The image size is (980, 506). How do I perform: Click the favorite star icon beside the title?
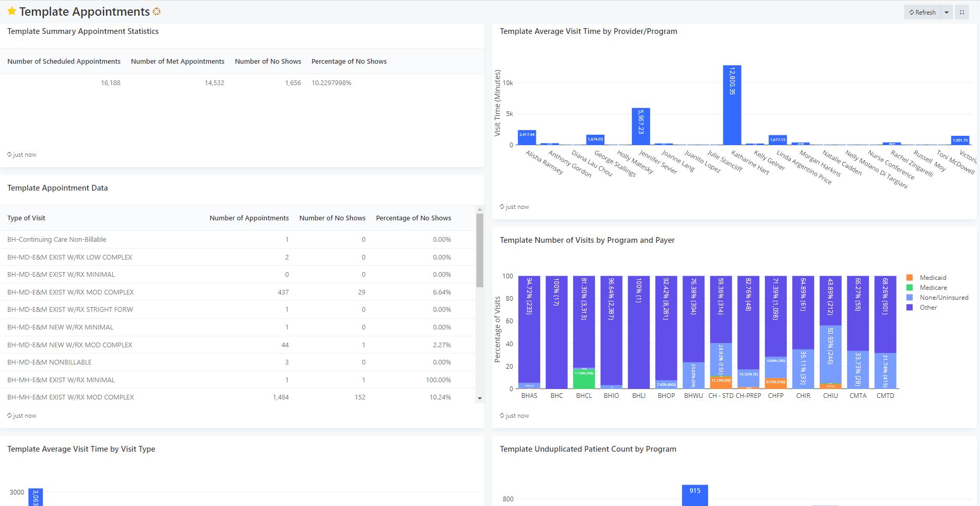[11, 11]
